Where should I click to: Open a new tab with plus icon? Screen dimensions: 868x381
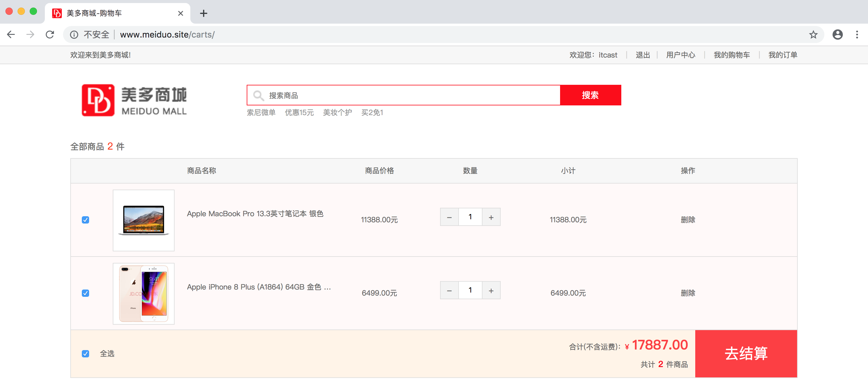pyautogui.click(x=204, y=13)
